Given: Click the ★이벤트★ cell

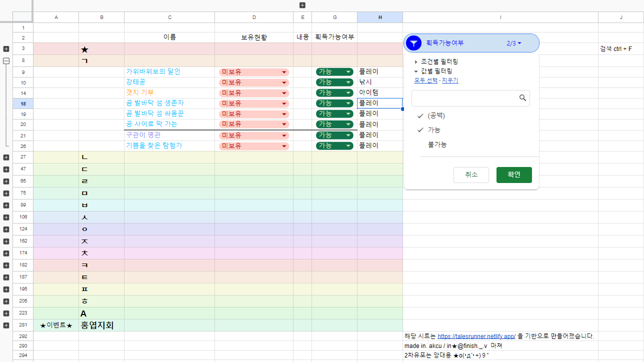Looking at the screenshot, I should 56,325.
